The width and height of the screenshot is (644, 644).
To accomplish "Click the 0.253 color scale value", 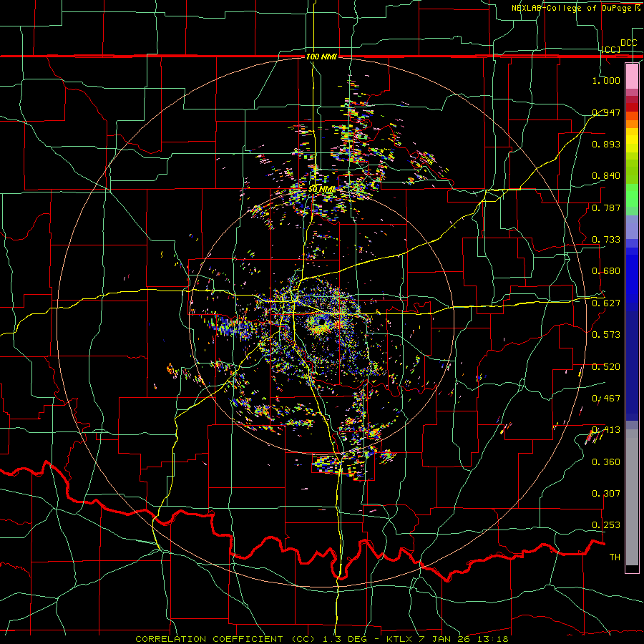I will click(606, 525).
